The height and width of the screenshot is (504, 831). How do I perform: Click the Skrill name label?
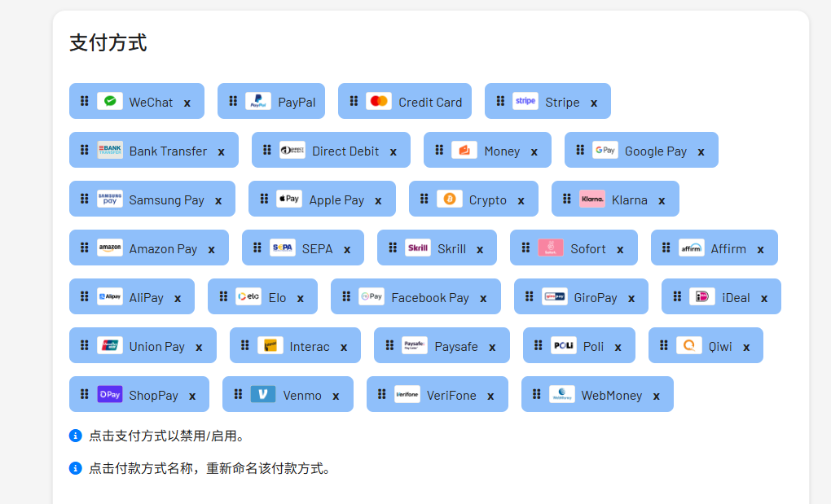[451, 249]
